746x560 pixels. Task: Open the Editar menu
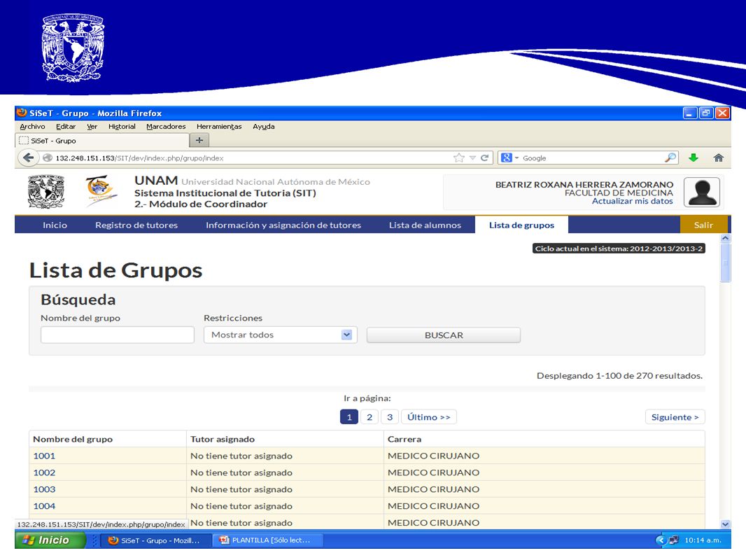click(66, 127)
